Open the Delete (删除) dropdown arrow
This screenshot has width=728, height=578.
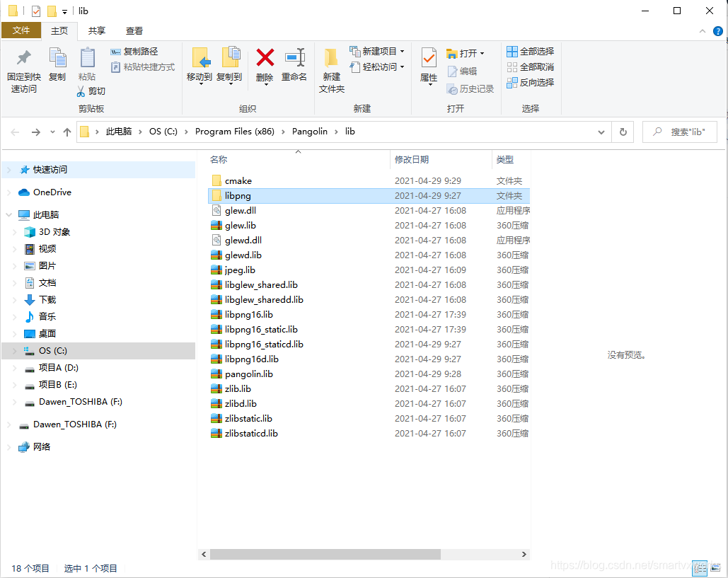point(265,84)
